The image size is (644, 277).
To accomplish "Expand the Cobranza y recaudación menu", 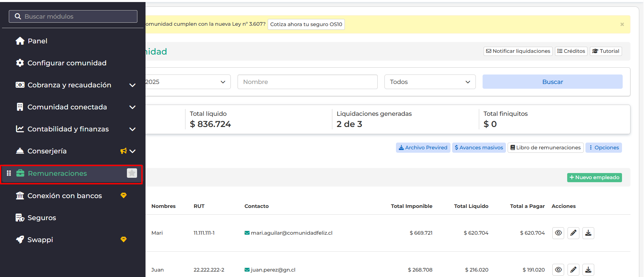I will pyautogui.click(x=132, y=85).
